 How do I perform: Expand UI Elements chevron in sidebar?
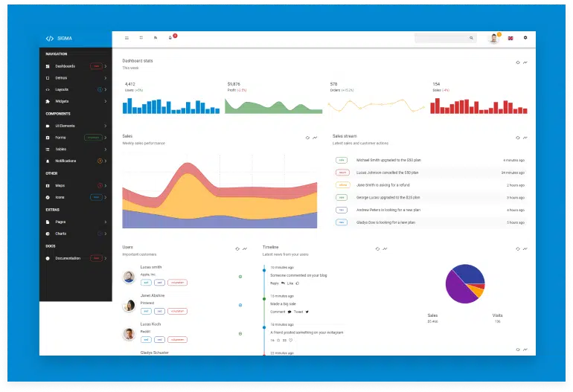click(106, 126)
